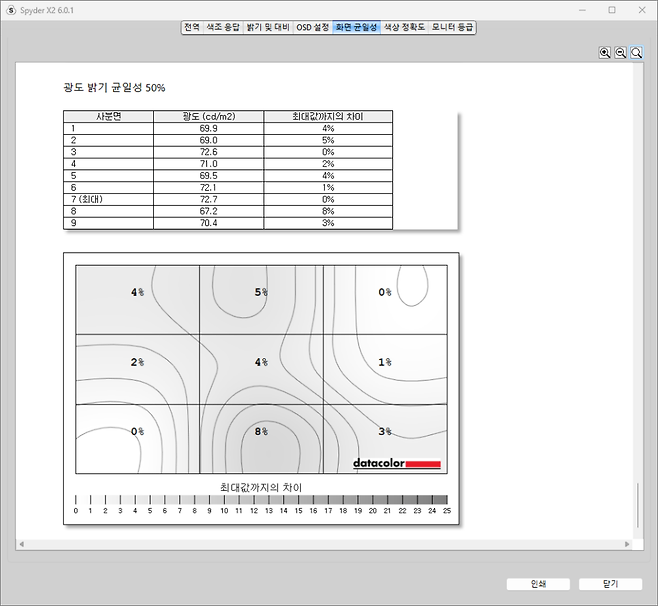Click the vertical scrollbar thumb

(637, 505)
